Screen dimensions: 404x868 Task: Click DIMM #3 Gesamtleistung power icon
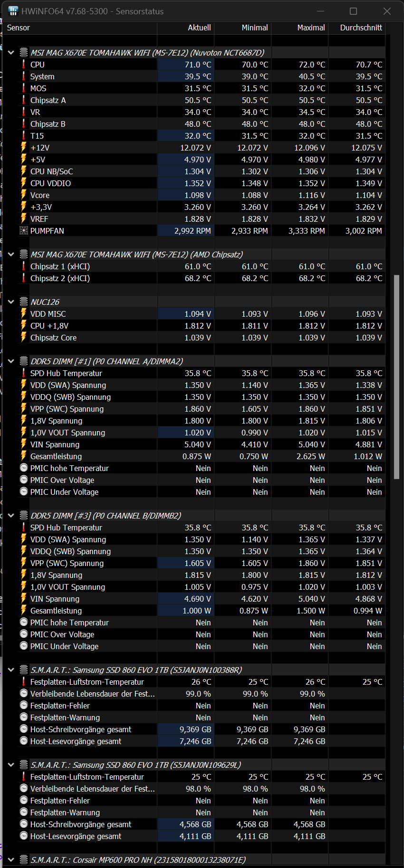pos(24,611)
